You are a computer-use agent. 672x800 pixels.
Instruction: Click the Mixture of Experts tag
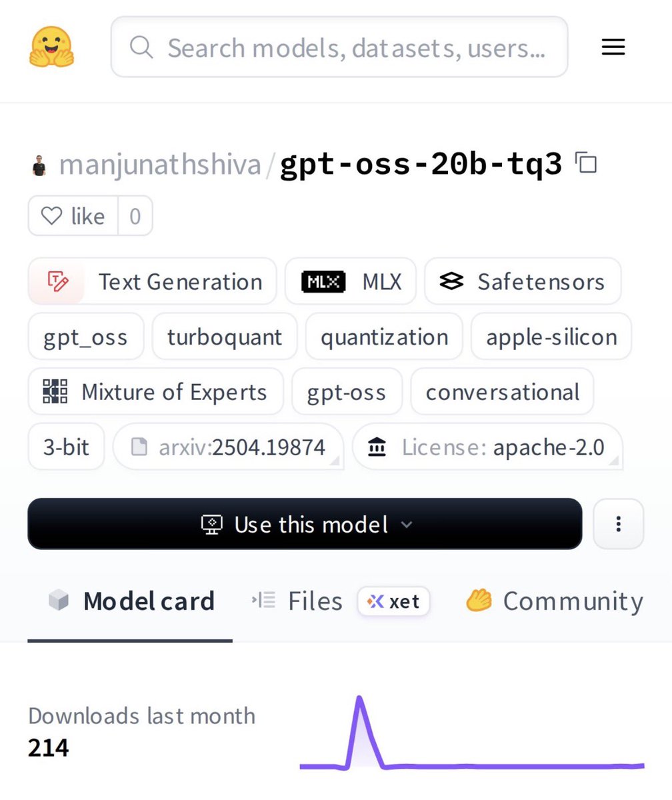coord(155,392)
